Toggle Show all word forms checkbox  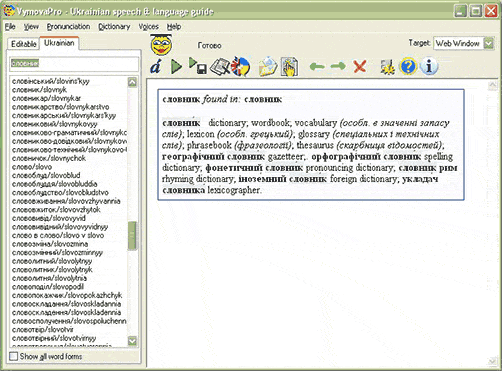tap(13, 356)
